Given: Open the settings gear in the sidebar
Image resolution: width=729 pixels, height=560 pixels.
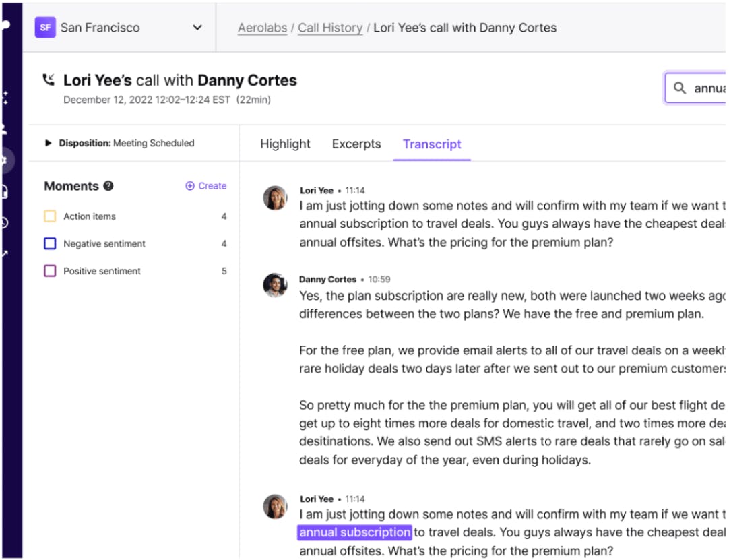Looking at the screenshot, I should [5, 160].
